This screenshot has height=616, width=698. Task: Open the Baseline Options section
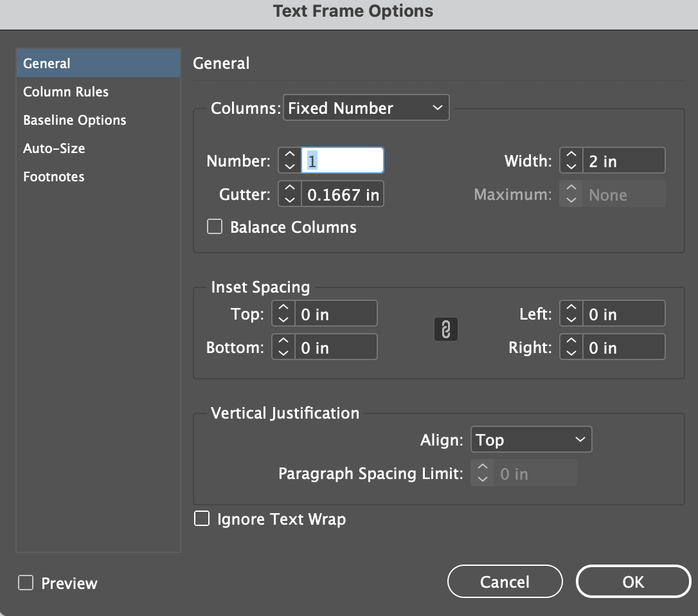(75, 120)
